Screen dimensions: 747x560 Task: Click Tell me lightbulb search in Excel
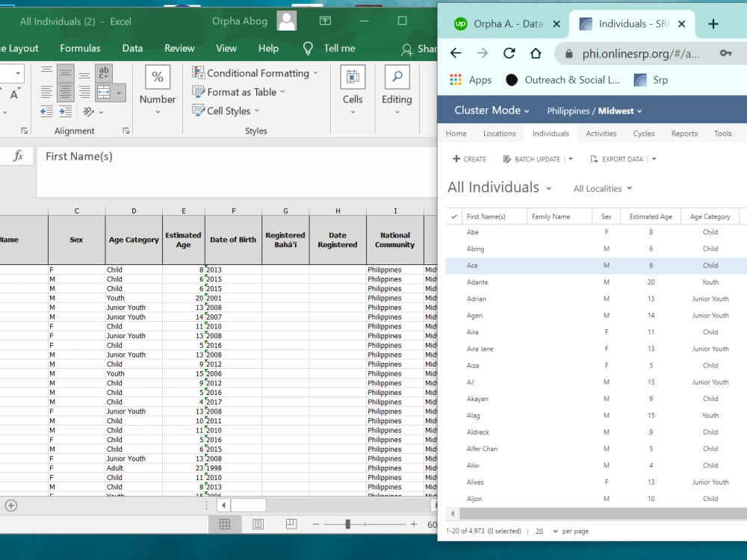click(x=329, y=48)
